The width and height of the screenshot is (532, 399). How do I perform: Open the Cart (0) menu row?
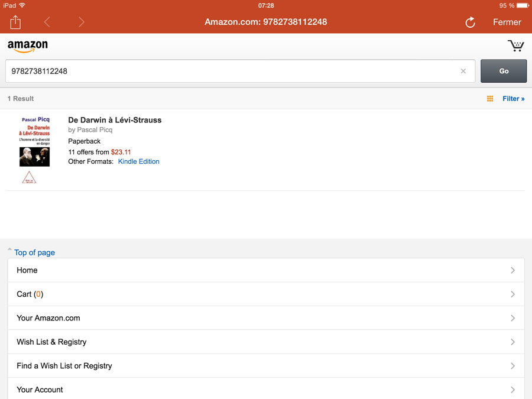pos(266,294)
